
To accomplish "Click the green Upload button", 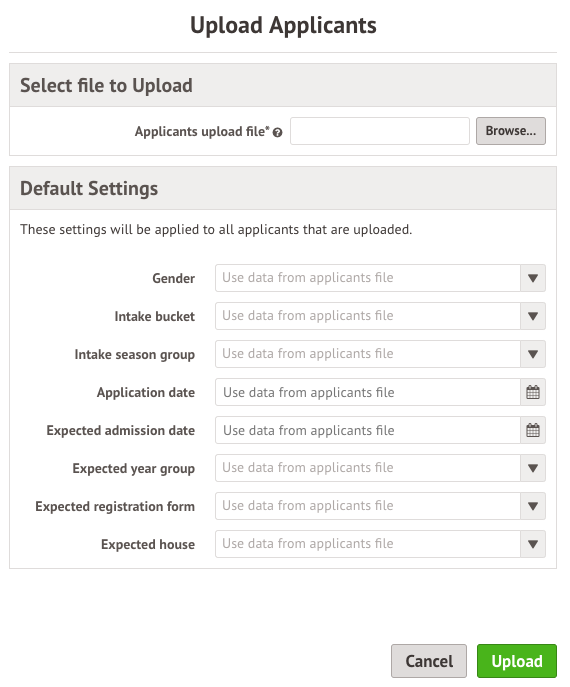I will click(517, 661).
